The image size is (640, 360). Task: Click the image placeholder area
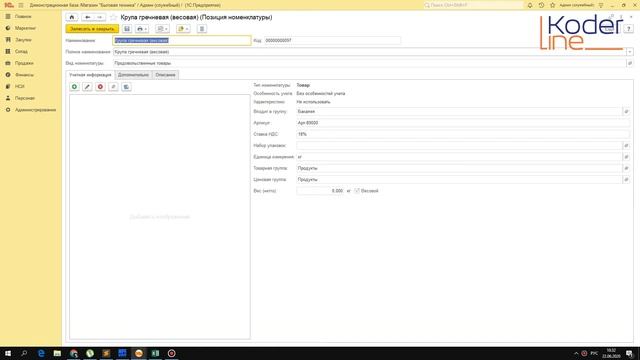coord(160,217)
